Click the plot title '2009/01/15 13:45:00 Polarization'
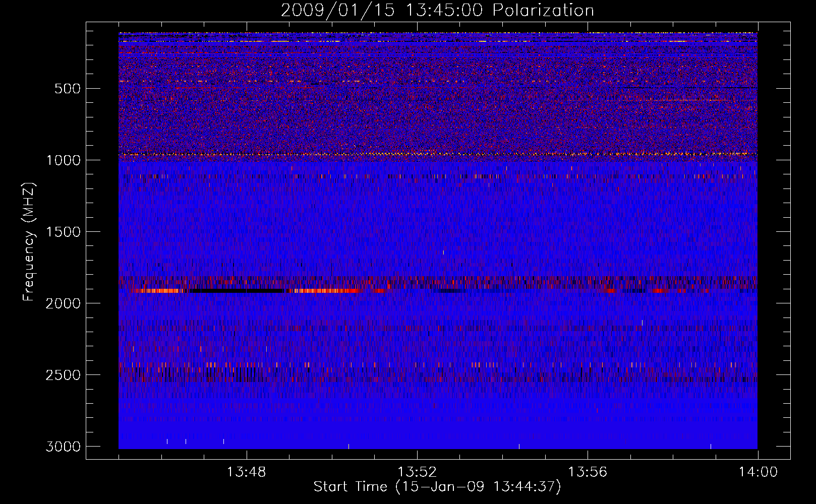 437,11
